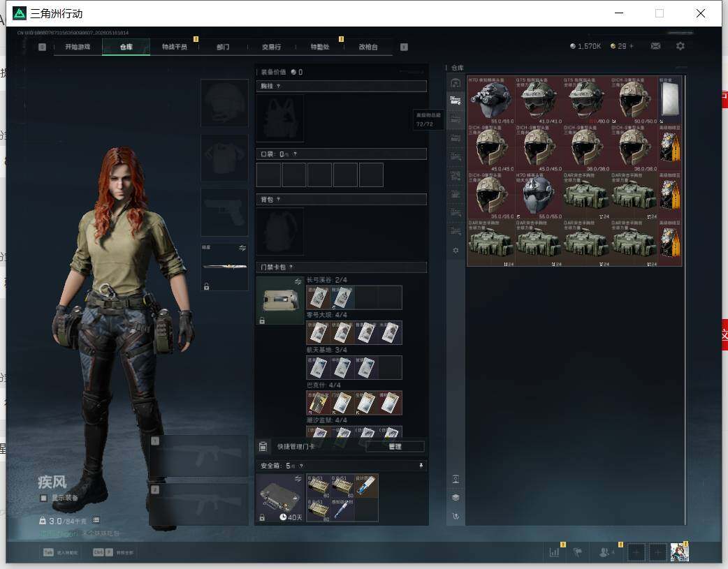The width and height of the screenshot is (728, 569).
Task: Click the stash sort layers icon
Action: (456, 497)
